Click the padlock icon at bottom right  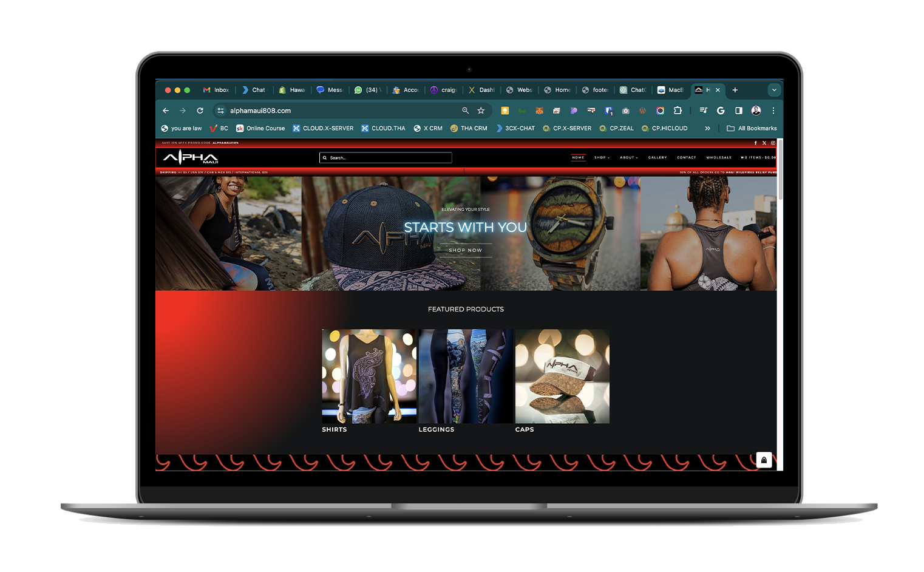pyautogui.click(x=764, y=460)
